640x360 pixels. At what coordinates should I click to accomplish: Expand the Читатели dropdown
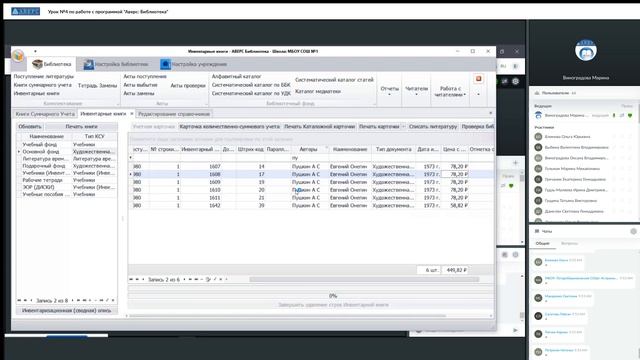(416, 91)
